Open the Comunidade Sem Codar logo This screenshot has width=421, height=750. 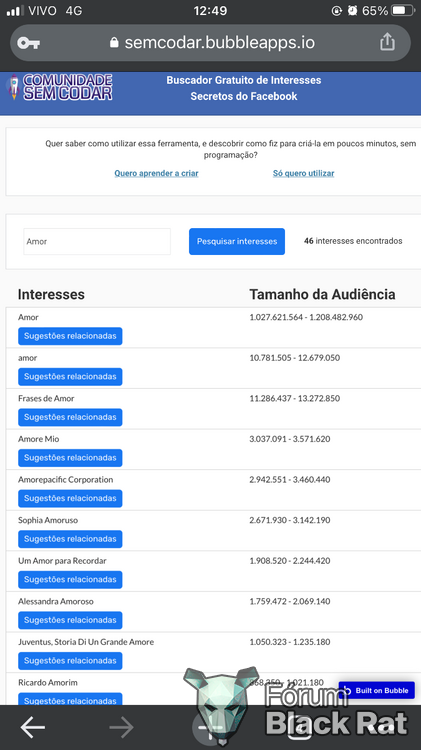pyautogui.click(x=61, y=88)
